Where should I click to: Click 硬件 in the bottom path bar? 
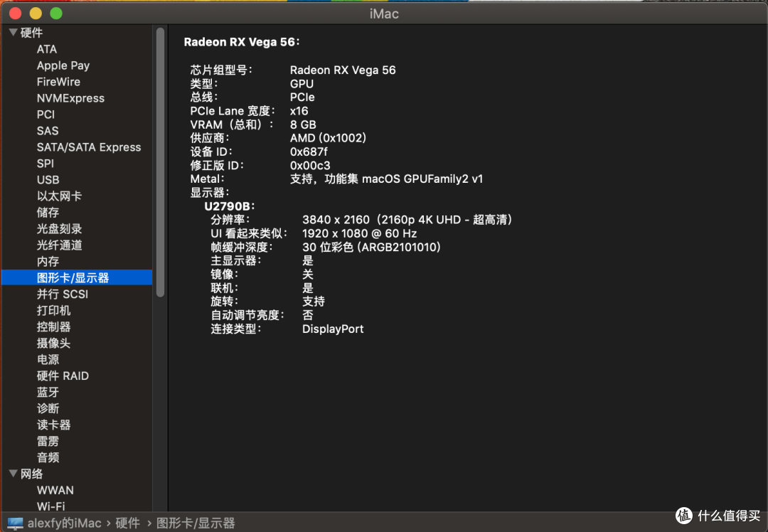click(x=127, y=523)
